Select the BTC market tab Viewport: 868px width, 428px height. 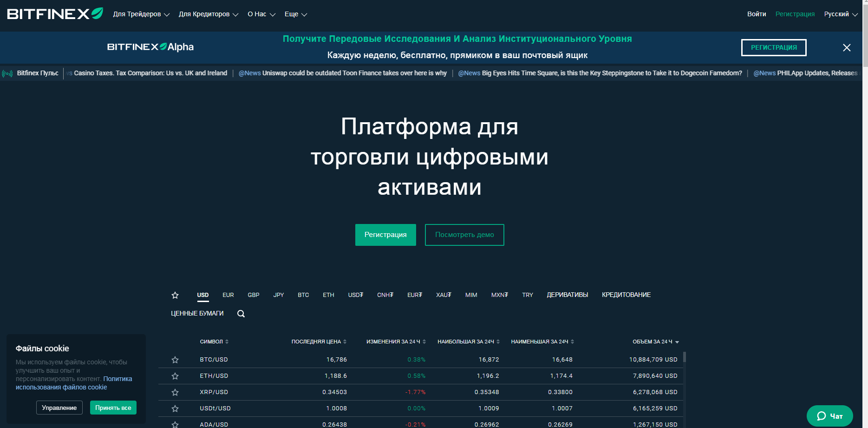pos(303,295)
